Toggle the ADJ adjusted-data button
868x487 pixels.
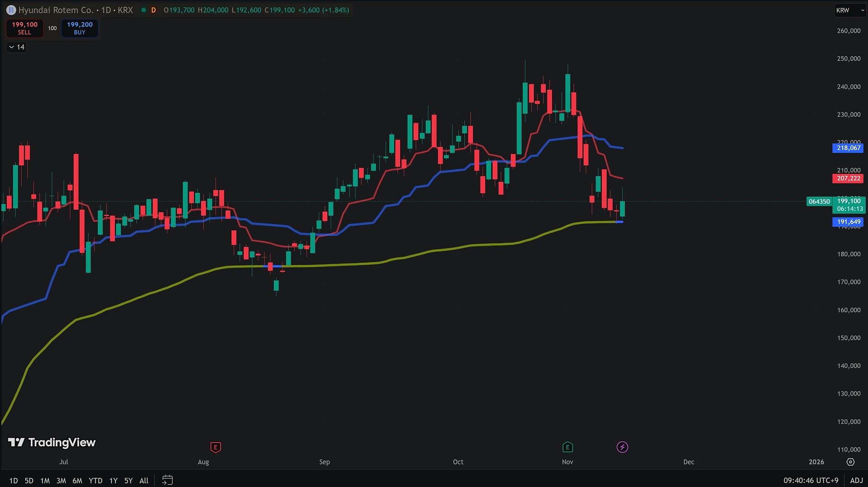(x=856, y=481)
